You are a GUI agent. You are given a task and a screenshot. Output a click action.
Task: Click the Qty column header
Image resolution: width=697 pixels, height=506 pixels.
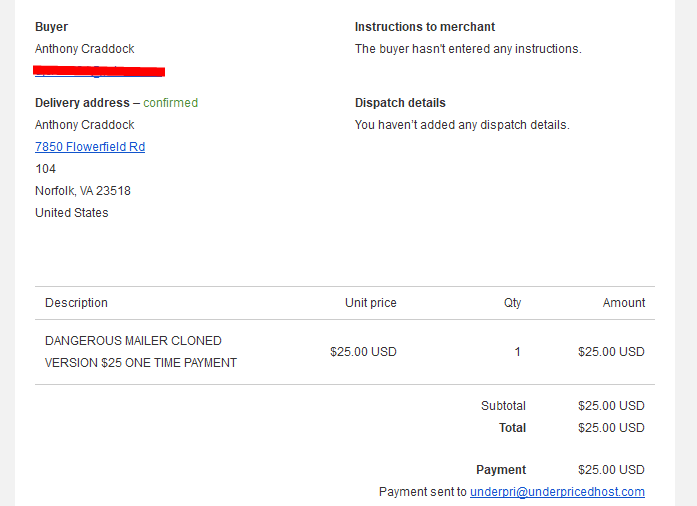tap(512, 303)
